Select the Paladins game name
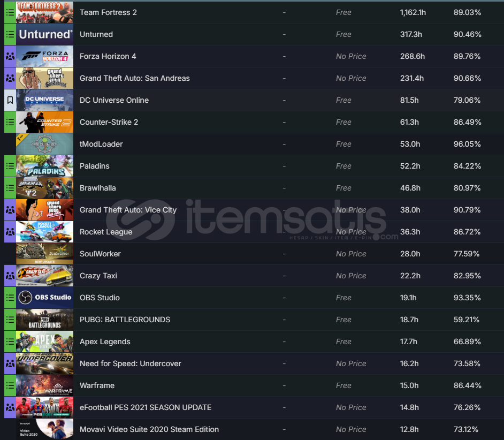 coord(95,166)
